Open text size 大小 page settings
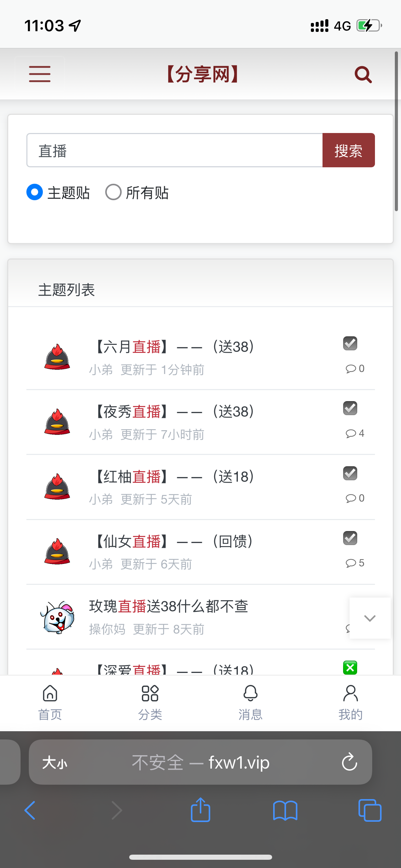401x868 pixels. [55, 763]
